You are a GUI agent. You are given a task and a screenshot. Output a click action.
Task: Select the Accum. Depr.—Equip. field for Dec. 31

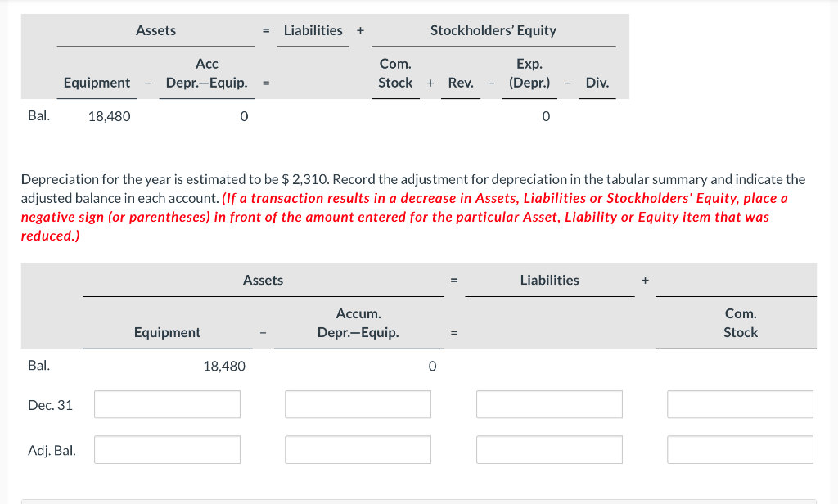[357, 403]
